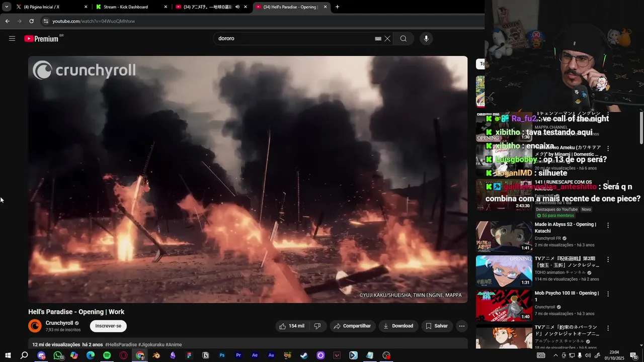
Task: Open Crunchyroll channel avatar
Action: (35, 326)
